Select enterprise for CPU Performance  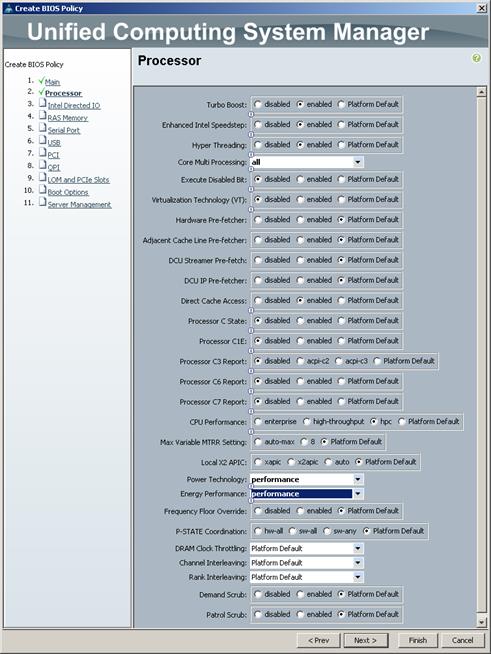(x=258, y=422)
